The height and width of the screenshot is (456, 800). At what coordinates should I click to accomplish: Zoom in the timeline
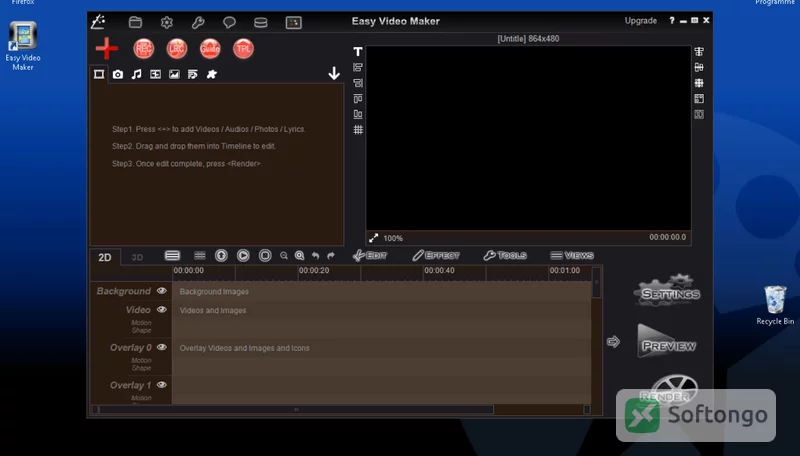299,256
